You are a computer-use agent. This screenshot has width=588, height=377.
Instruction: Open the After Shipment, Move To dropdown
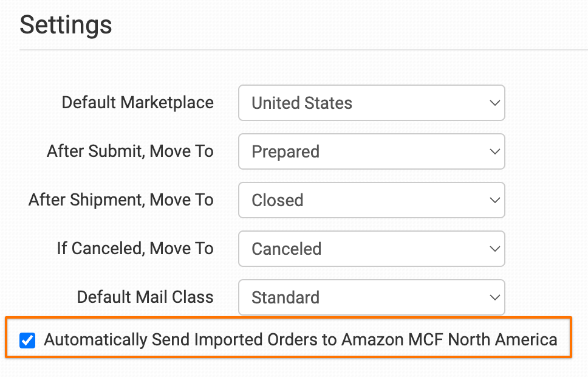[371, 200]
